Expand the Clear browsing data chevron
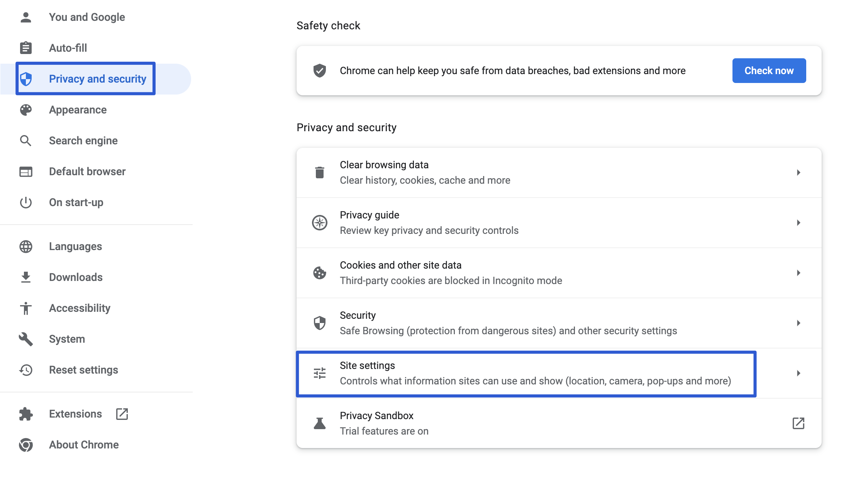The height and width of the screenshot is (477, 868). [x=798, y=173]
